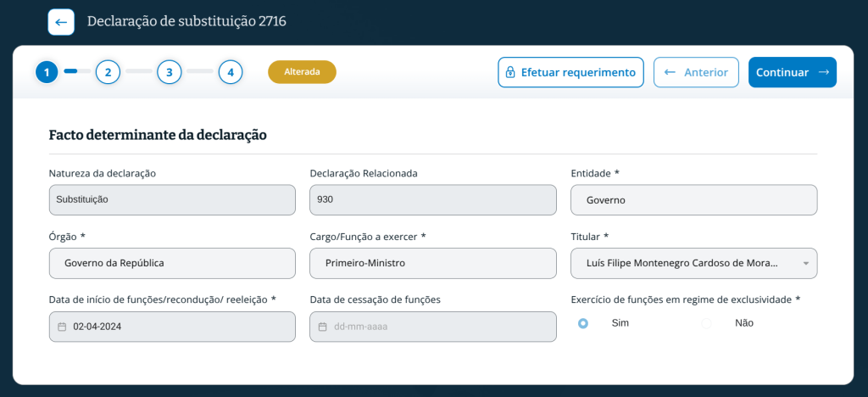Edit the Cargo/Função field Primeiro-Ministro

coord(432,263)
